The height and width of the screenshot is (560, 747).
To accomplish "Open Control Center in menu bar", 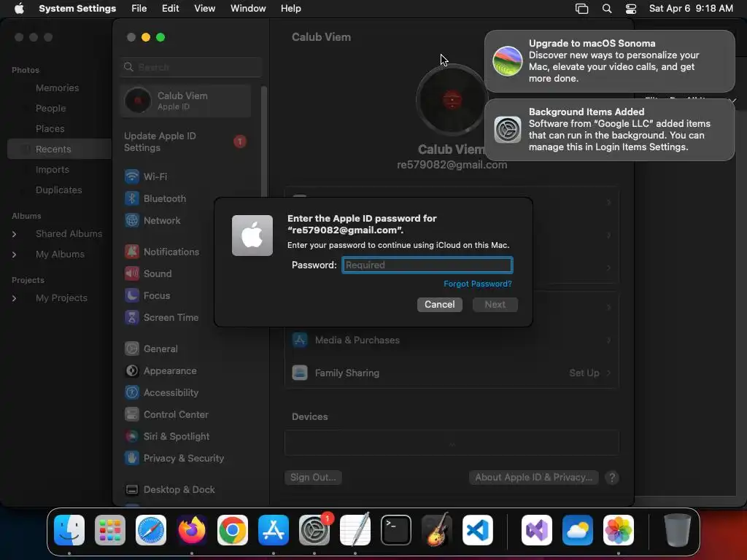I will click(x=631, y=9).
